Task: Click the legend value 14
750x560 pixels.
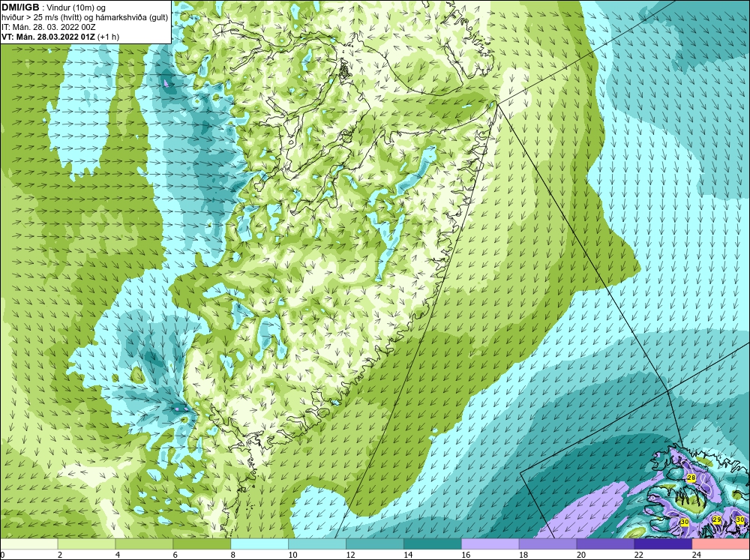Action: (408, 555)
